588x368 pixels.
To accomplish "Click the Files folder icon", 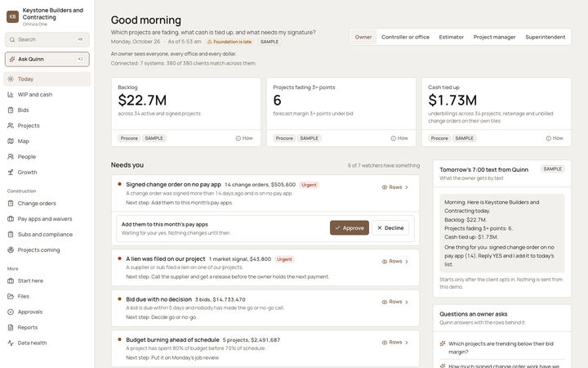I will coord(11,296).
